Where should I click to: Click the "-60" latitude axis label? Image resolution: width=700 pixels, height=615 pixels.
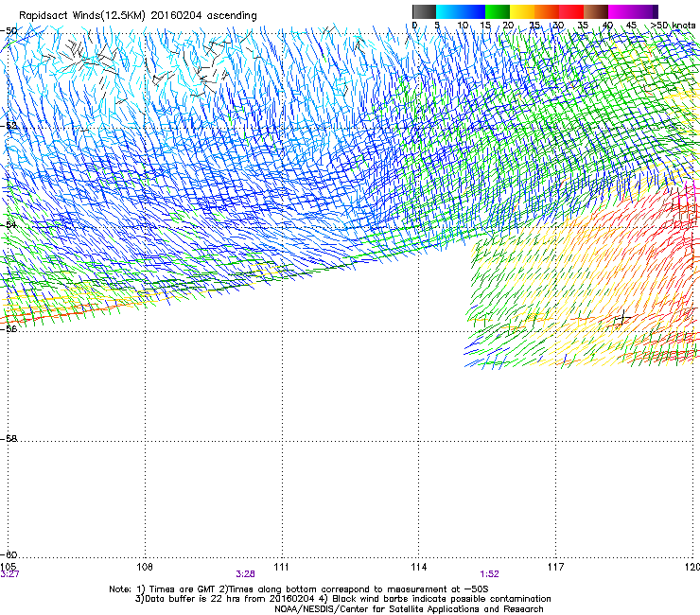click(9, 554)
